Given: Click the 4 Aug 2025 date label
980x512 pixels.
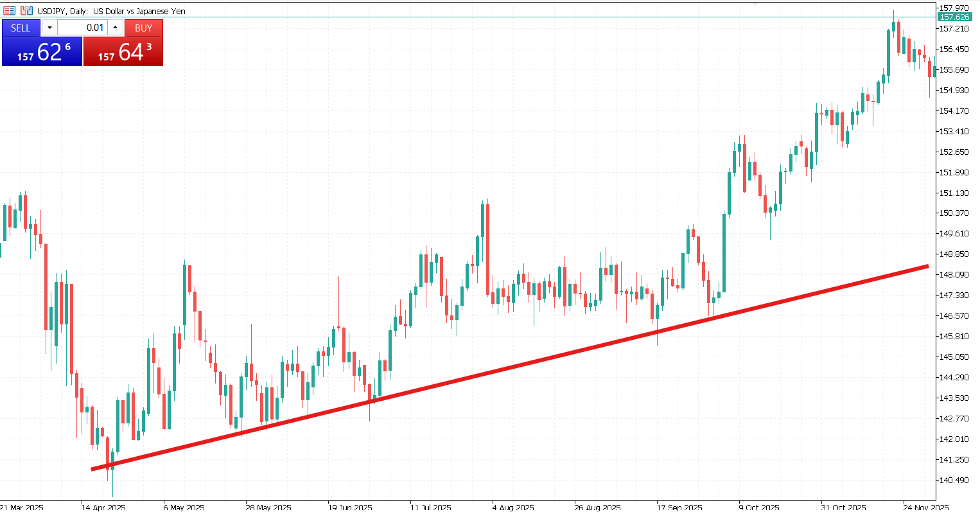Looking at the screenshot, I should (x=512, y=507).
